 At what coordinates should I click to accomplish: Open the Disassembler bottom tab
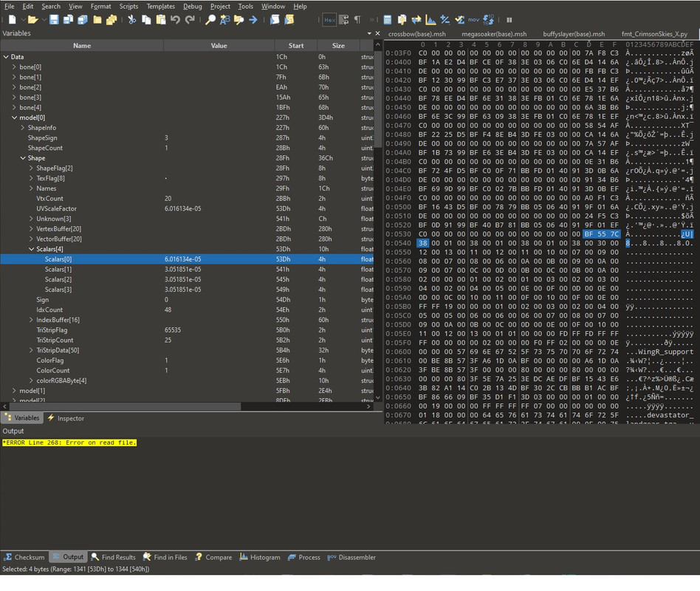351,557
